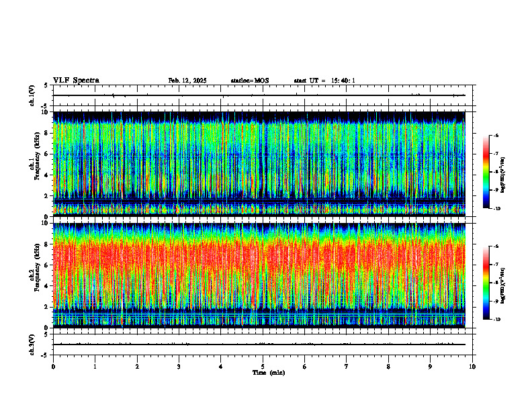The height and width of the screenshot is (411, 532).
Task: Click the "start UT = 15:40: 1" text
Action: (324, 81)
